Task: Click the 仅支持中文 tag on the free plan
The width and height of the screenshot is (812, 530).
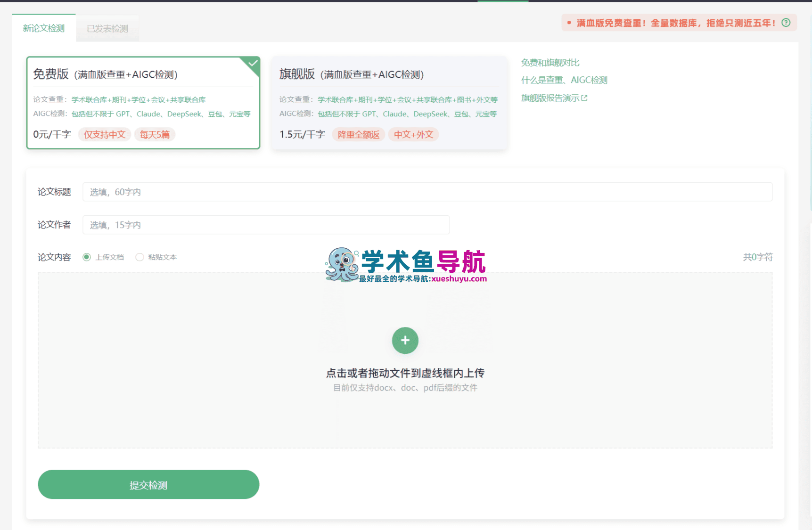Action: pos(104,134)
